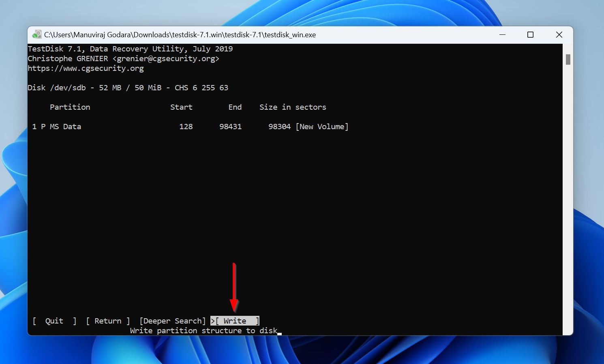The image size is (604, 364).
Task: Click the TestDisk 7.1 version header line
Action: (130, 49)
